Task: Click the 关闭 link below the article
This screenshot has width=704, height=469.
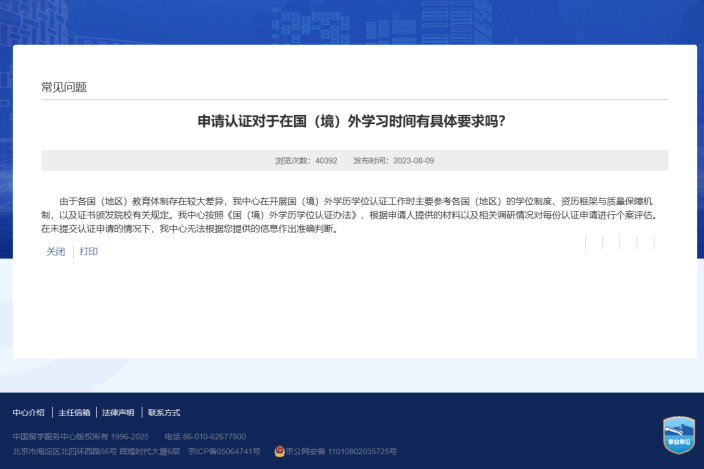Action: [56, 251]
